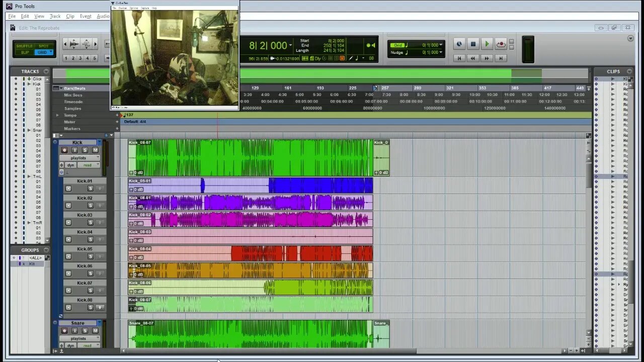Click zoom preset 3 button
Screen dimensions: 644x362
pos(80,58)
